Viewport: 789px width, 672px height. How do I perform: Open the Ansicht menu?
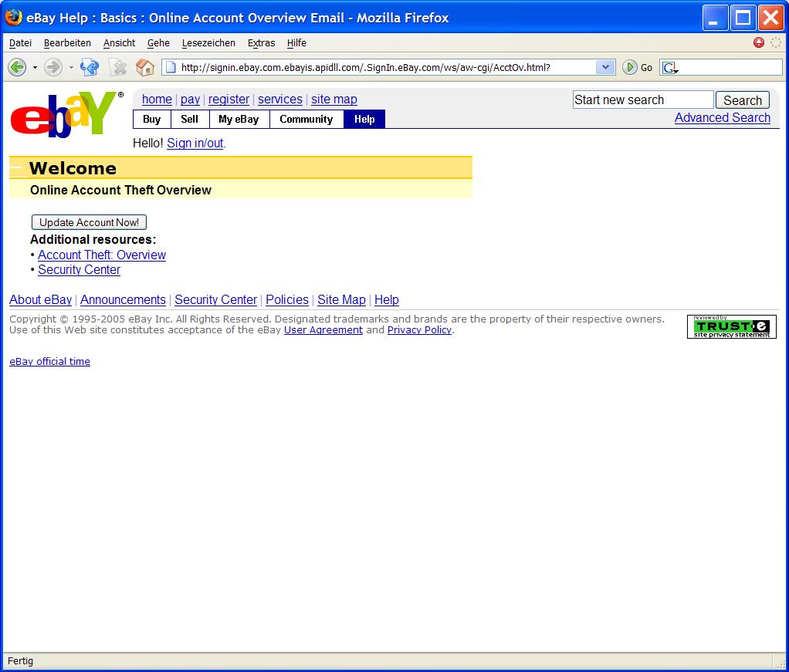[119, 42]
